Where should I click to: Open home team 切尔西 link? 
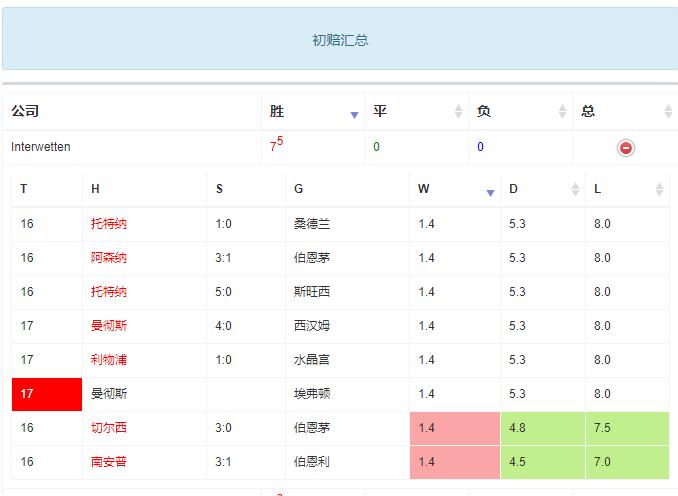(x=109, y=428)
